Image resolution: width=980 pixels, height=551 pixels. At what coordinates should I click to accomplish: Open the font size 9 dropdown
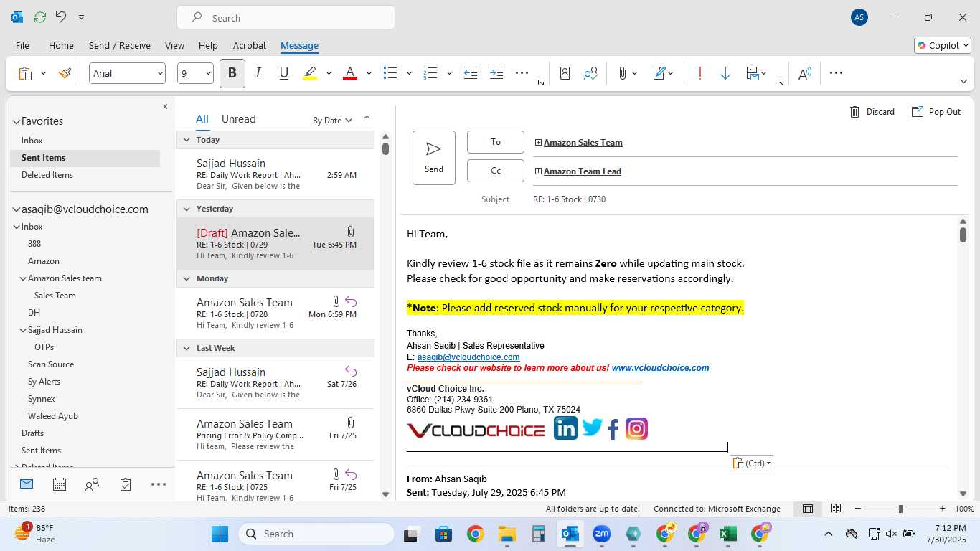(x=208, y=73)
